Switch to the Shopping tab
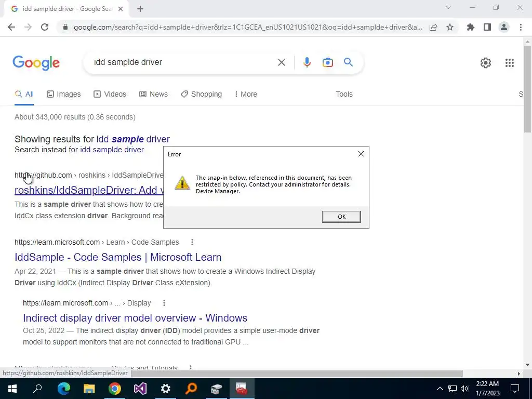The image size is (532, 399). tap(201, 94)
